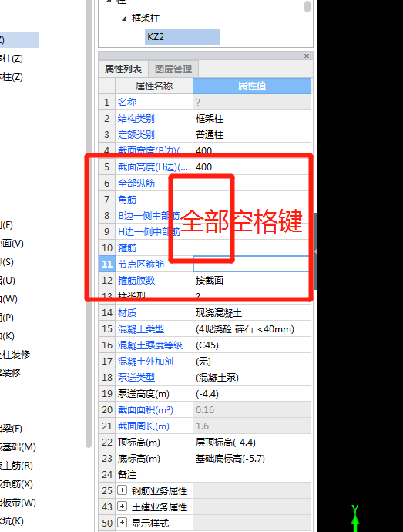Select 主筋(R) item in left navigation

coord(16,466)
